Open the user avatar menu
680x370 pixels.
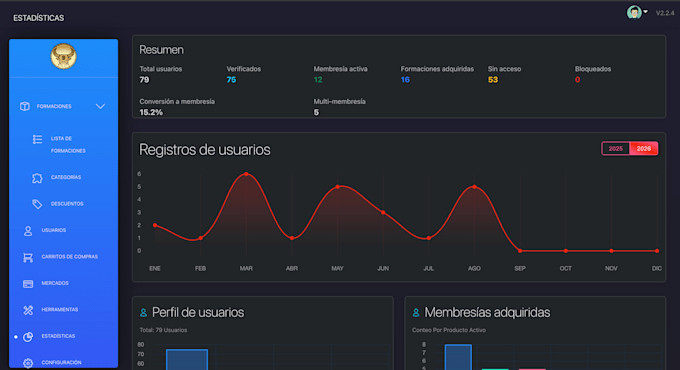634,12
